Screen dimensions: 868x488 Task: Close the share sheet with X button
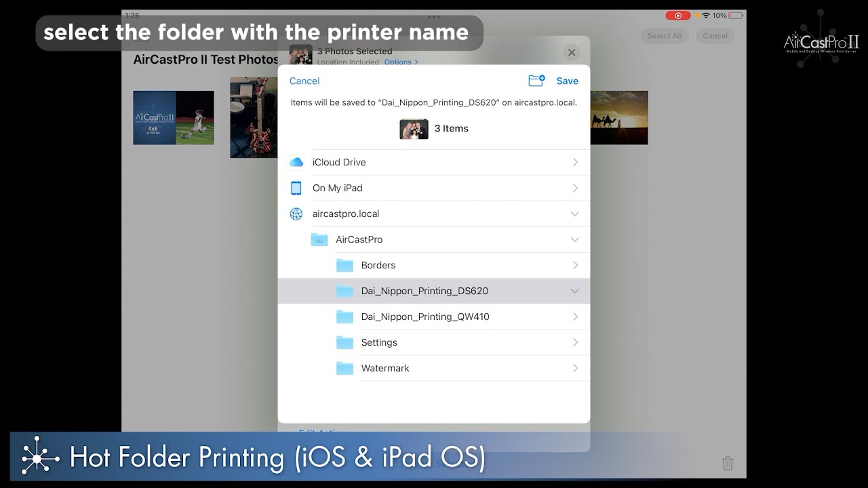click(572, 52)
